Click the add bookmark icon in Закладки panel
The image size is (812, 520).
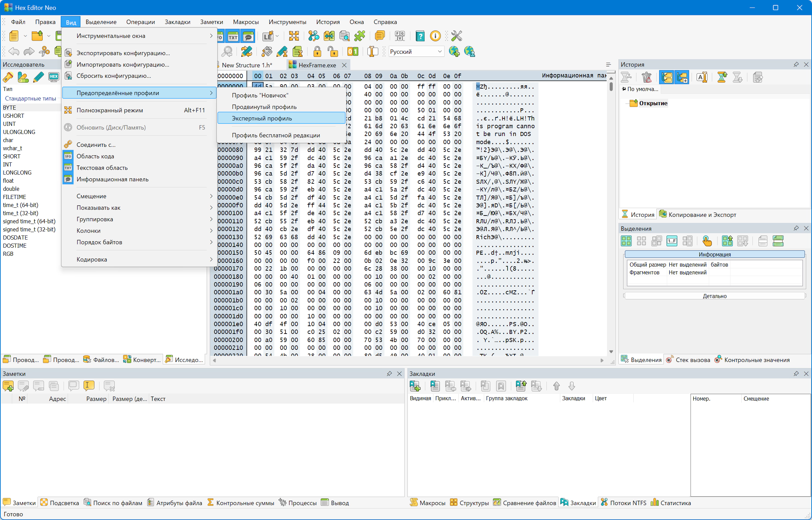coord(415,386)
